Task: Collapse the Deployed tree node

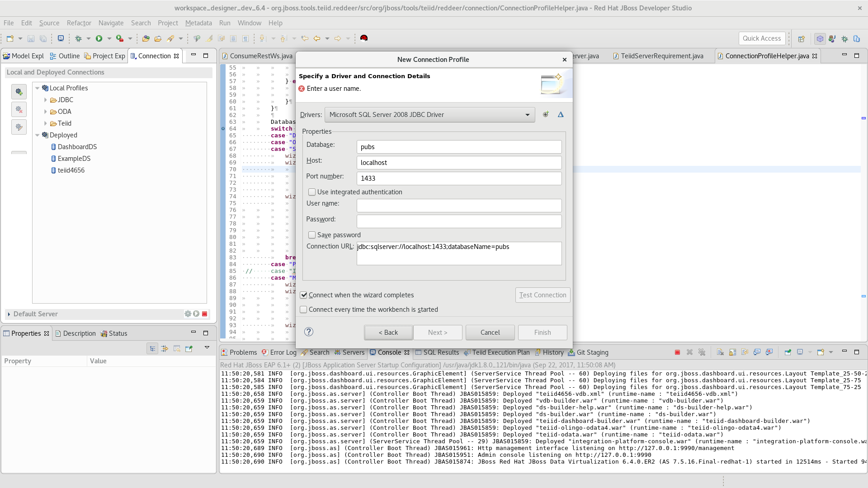Action: click(x=38, y=135)
